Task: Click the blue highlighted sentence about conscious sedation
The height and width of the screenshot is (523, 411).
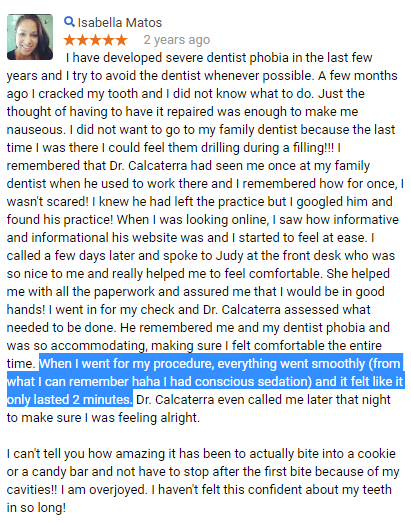Action: click(205, 381)
